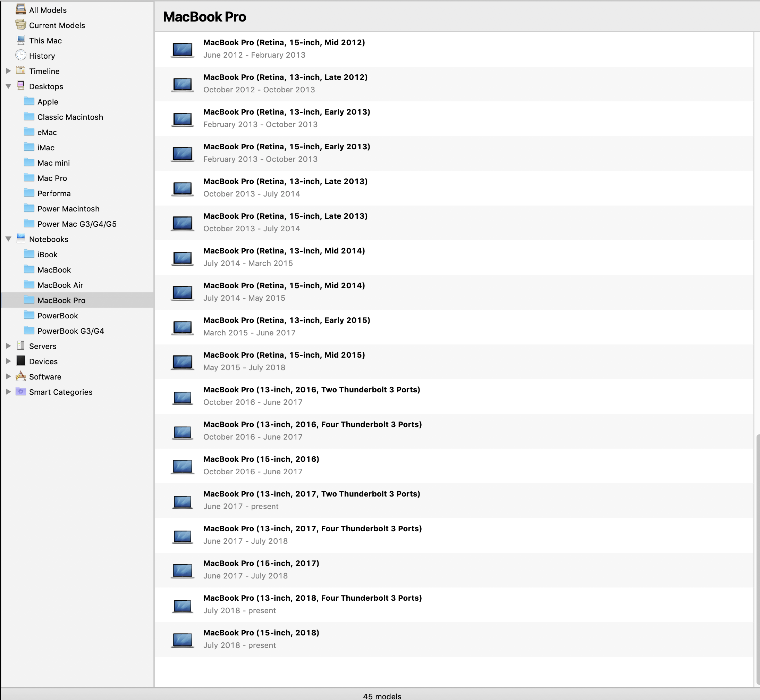Click the History clock icon
The height and width of the screenshot is (700, 760).
point(21,55)
